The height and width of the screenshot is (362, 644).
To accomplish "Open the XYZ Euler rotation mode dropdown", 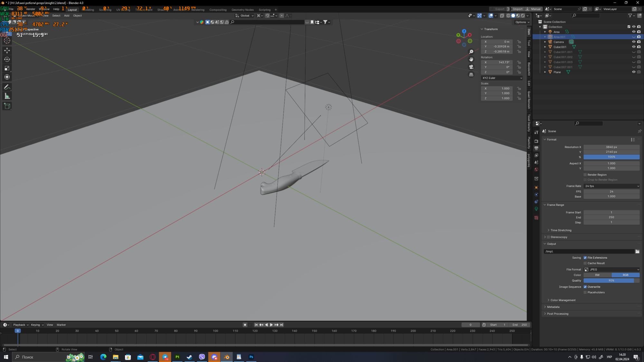I will click(x=502, y=78).
